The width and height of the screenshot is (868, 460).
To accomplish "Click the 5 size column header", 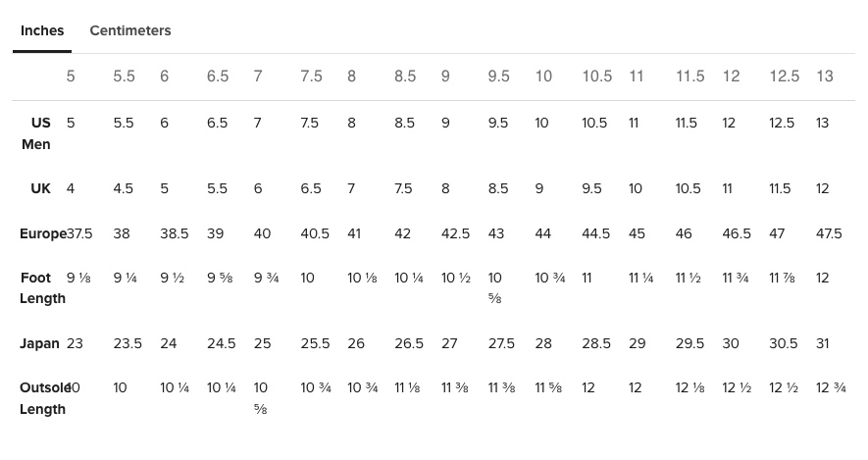I will pos(71,76).
